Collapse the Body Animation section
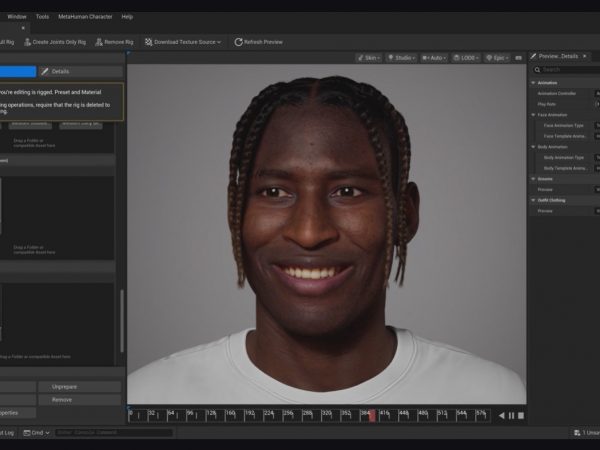The width and height of the screenshot is (600, 450). [533, 147]
